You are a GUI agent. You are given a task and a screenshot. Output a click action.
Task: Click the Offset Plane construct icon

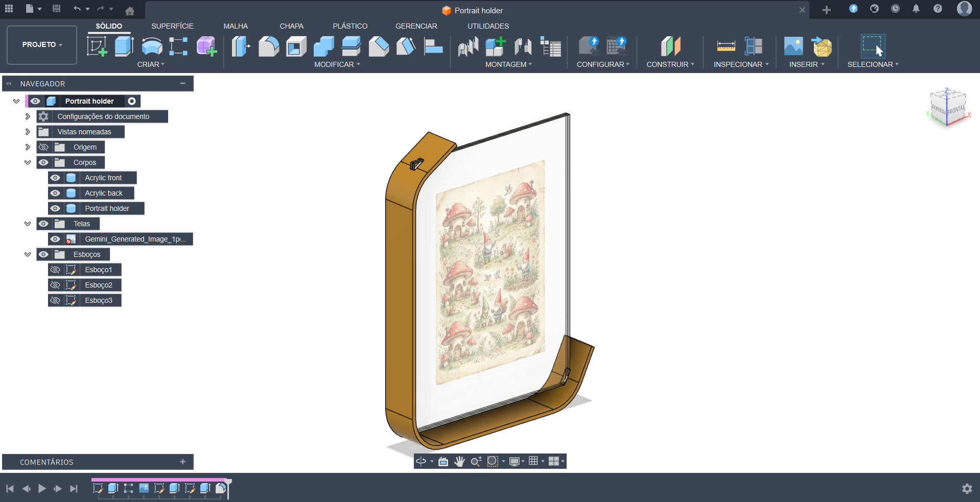click(x=670, y=46)
